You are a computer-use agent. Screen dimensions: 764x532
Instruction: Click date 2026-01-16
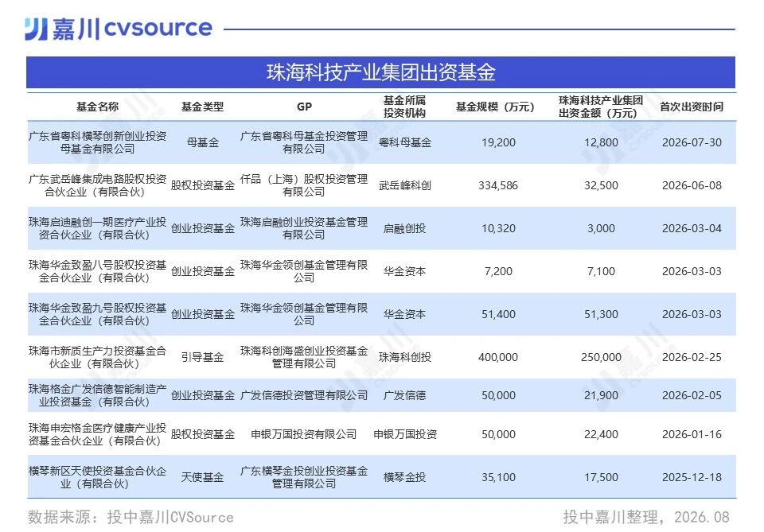tap(692, 434)
